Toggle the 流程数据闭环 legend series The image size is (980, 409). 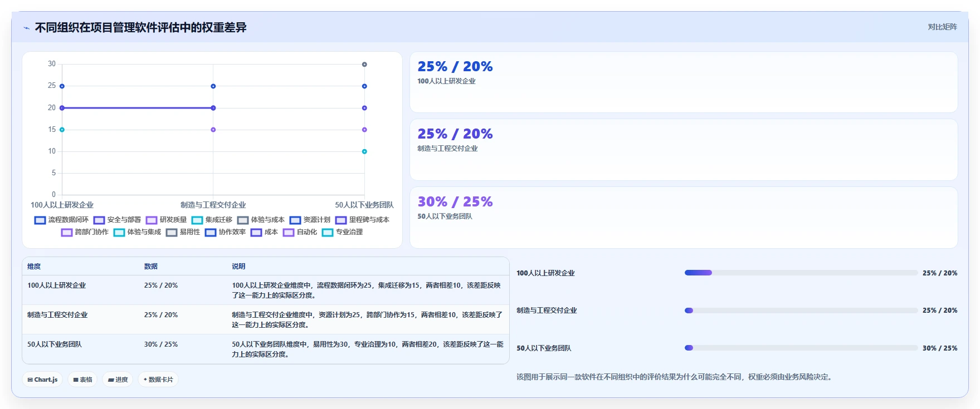[61, 220]
